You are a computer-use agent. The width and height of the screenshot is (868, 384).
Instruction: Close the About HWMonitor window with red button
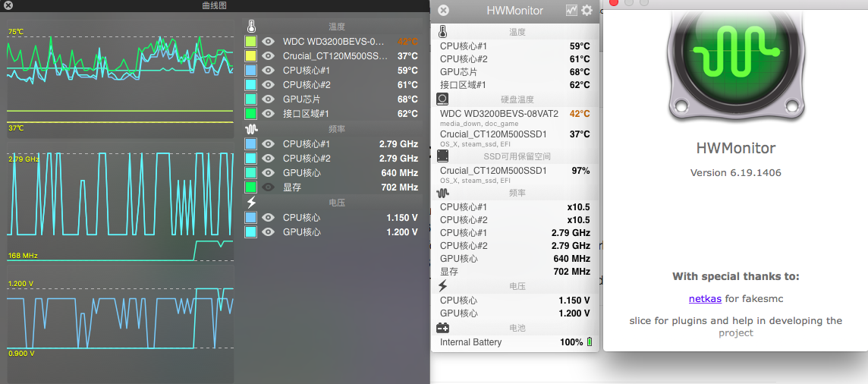[614, 3]
